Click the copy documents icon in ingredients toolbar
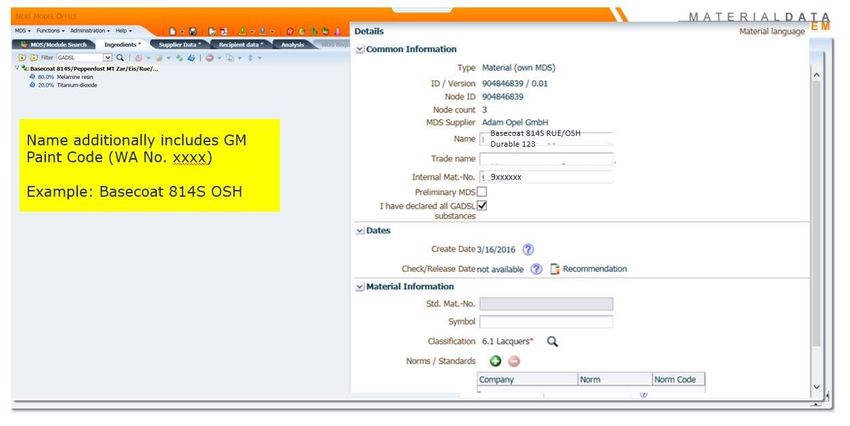Image resolution: width=850 pixels, height=426 pixels. click(230, 58)
